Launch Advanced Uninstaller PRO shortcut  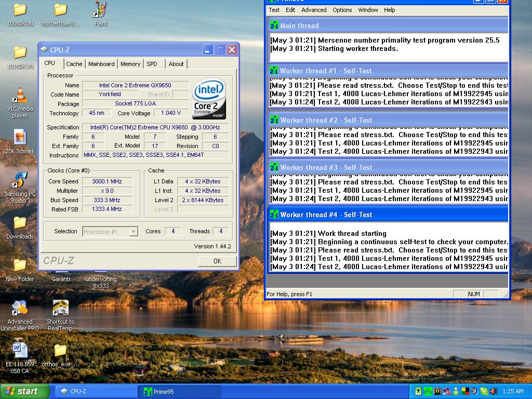pyautogui.click(x=20, y=308)
